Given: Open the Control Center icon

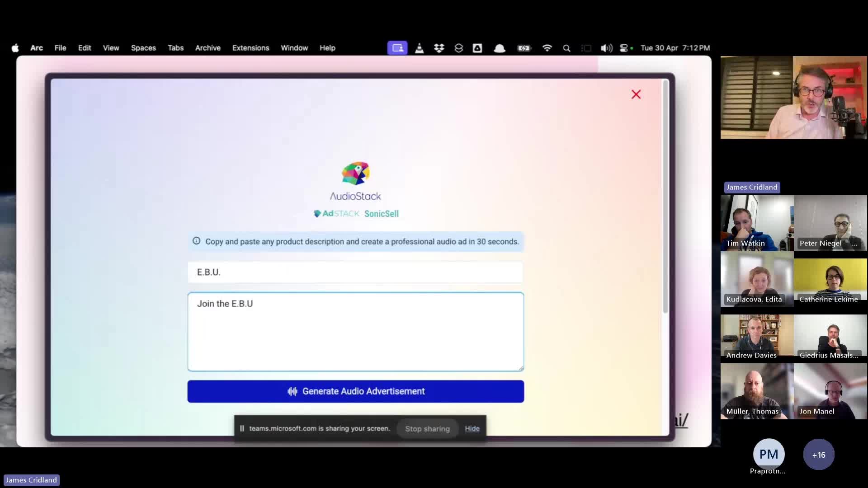Looking at the screenshot, I should [x=624, y=48].
